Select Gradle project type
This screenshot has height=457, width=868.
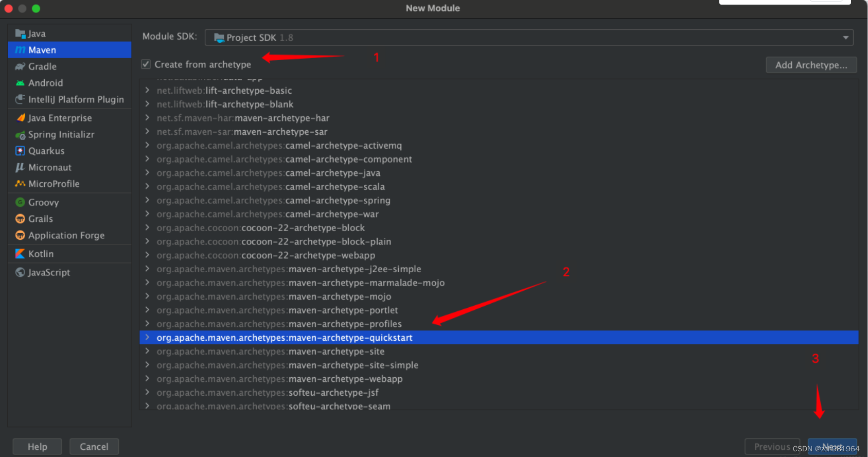click(x=69, y=66)
